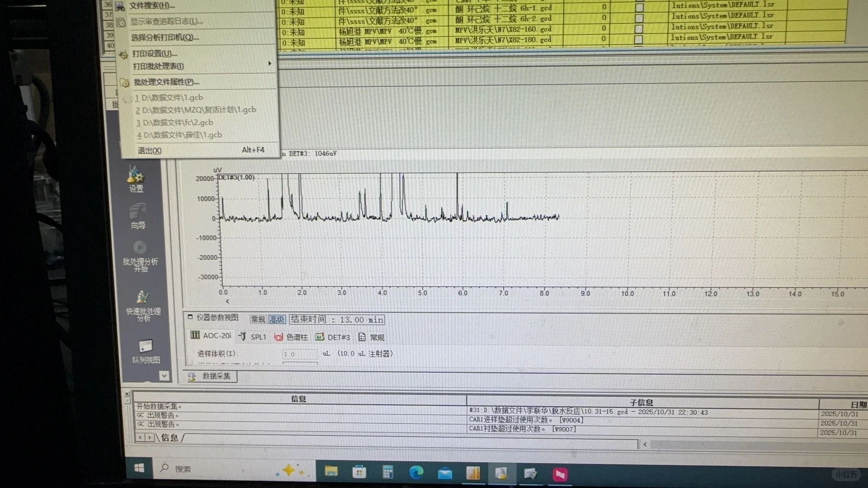The height and width of the screenshot is (488, 868).
Task: Select the AOC-20i autosampler tab
Action: pyautogui.click(x=211, y=336)
